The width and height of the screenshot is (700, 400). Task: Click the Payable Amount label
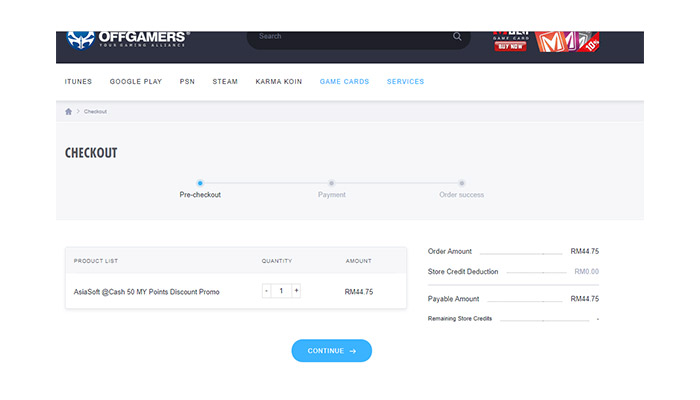pyautogui.click(x=453, y=299)
